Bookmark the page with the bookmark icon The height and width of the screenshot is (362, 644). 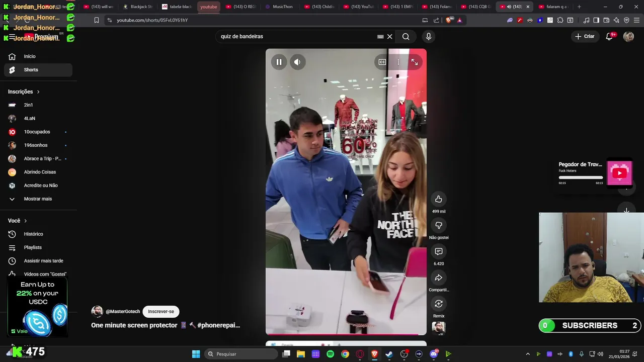[97, 20]
